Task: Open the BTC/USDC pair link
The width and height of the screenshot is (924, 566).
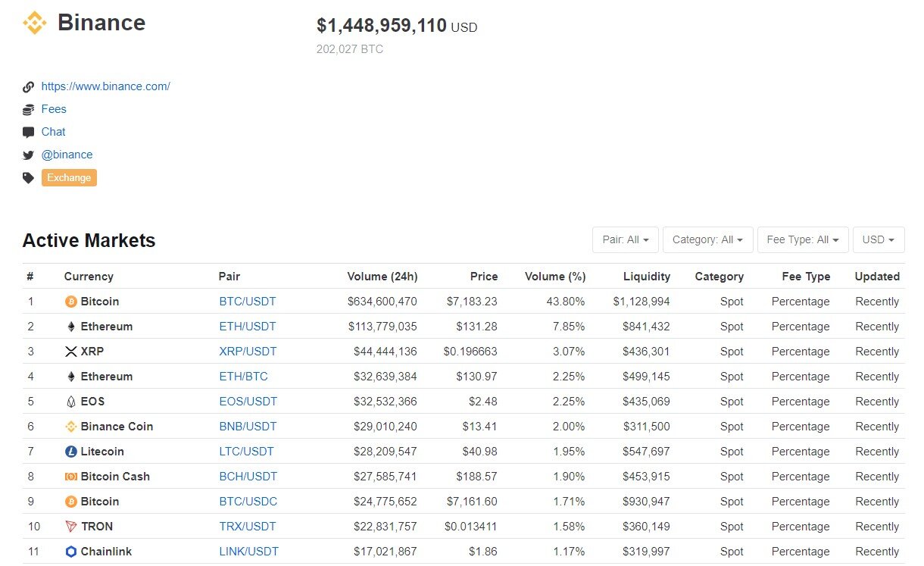Action: point(248,502)
